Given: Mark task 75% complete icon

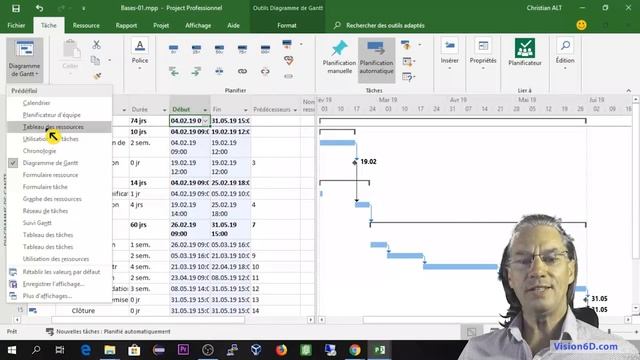Looking at the screenshot, I should [242, 49].
